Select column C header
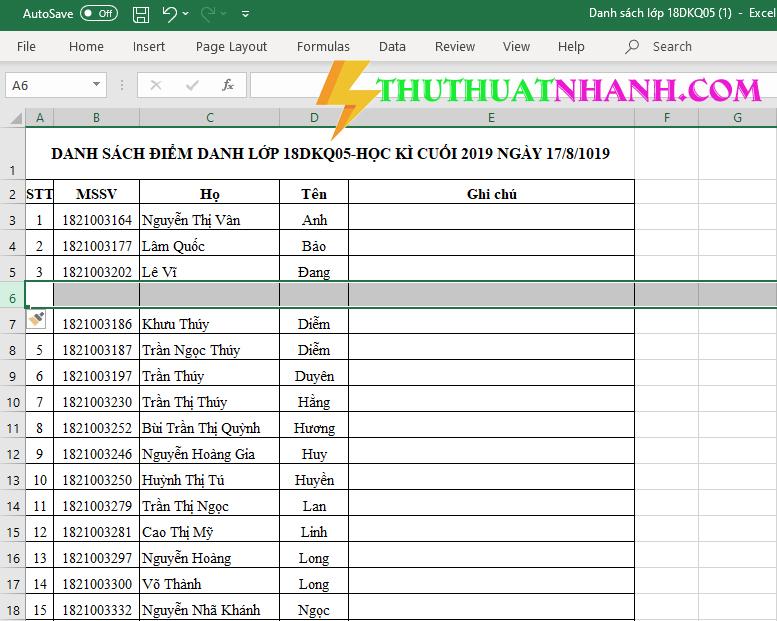 210,118
